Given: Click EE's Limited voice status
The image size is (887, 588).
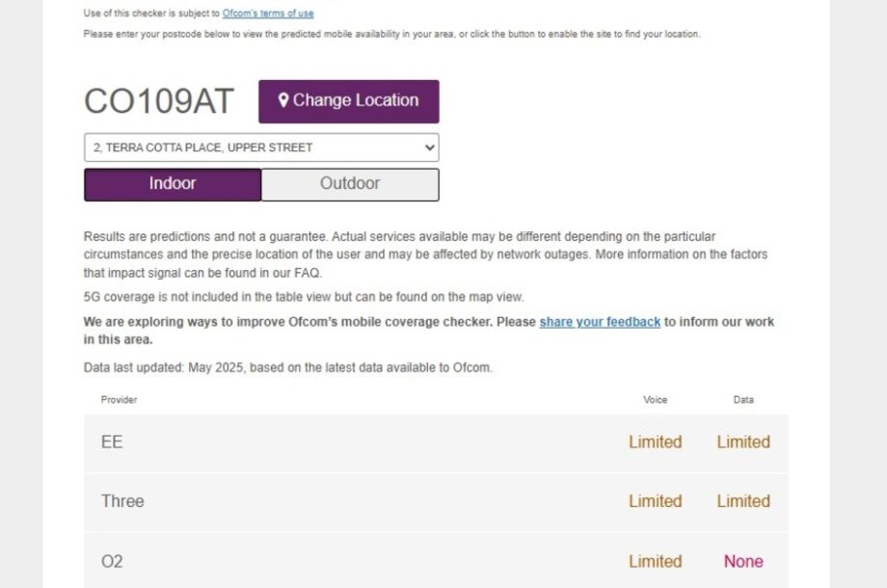Looking at the screenshot, I should click(655, 442).
